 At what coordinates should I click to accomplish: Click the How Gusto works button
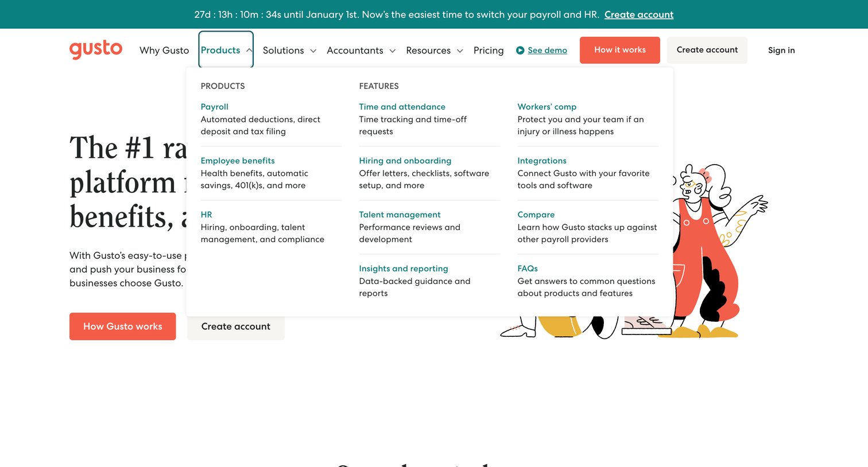click(123, 326)
